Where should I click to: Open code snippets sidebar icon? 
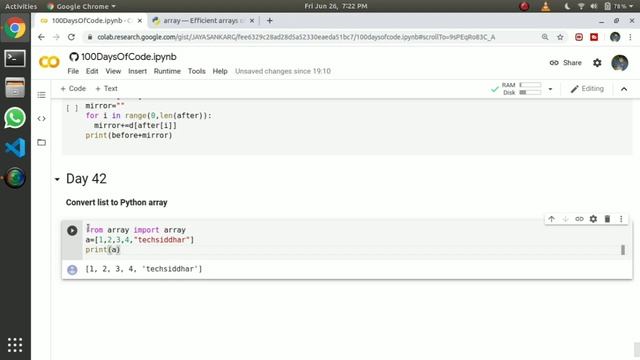point(41,119)
